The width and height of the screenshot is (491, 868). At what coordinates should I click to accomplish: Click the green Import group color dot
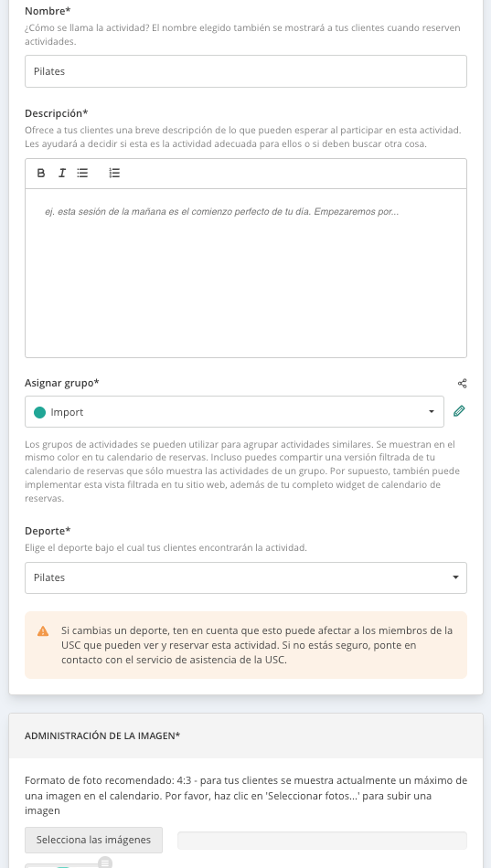click(x=40, y=412)
